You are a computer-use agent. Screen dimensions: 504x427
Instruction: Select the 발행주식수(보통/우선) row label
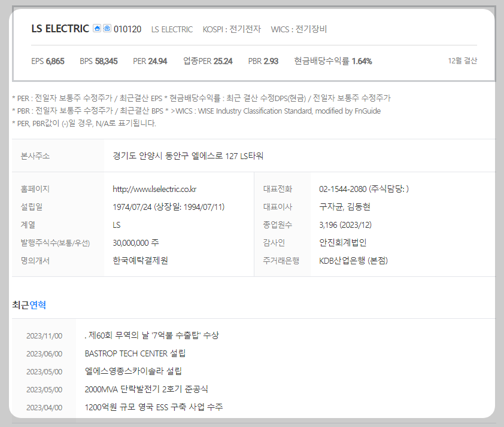tap(55, 243)
